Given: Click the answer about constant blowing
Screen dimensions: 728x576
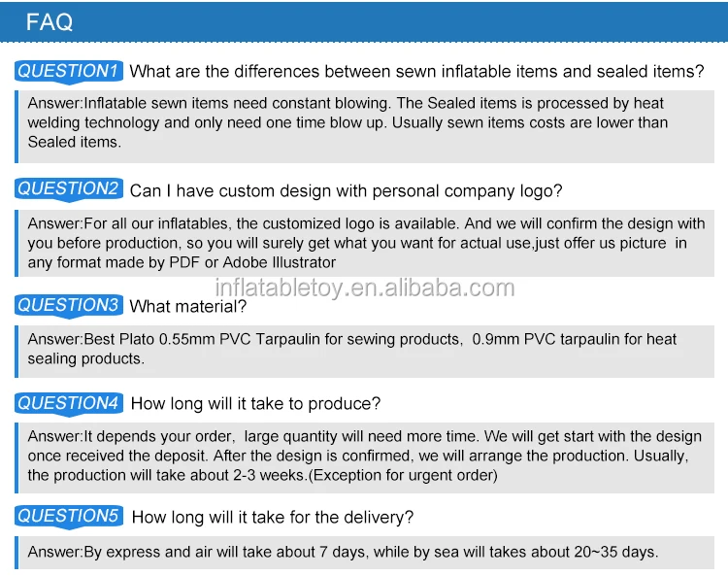Looking at the screenshot, I should tap(347, 122).
